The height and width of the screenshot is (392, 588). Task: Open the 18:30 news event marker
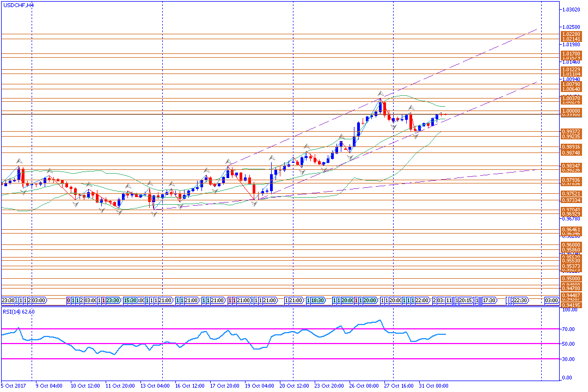pyautogui.click(x=317, y=301)
